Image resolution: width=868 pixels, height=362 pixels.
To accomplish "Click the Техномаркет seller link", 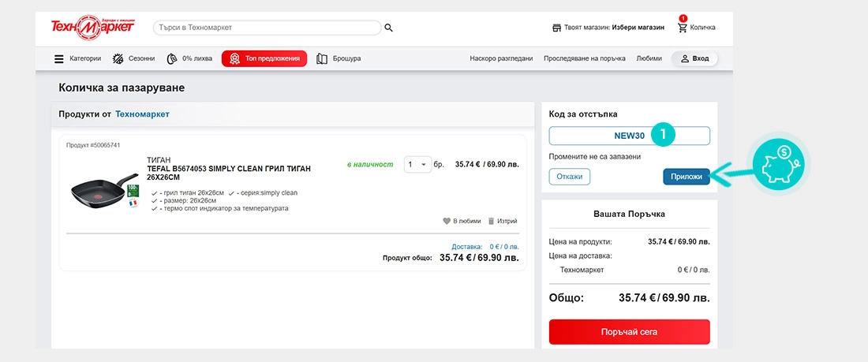I will pyautogui.click(x=142, y=114).
